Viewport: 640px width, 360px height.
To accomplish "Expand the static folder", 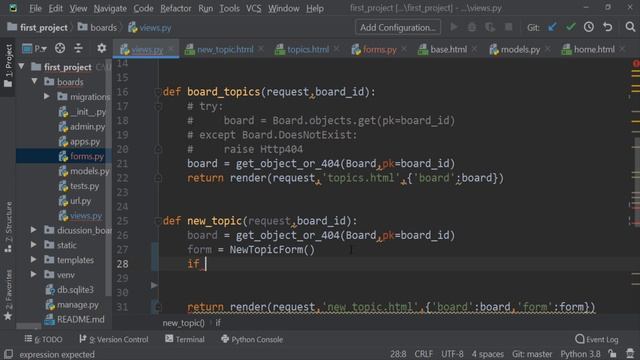I will 33,245.
